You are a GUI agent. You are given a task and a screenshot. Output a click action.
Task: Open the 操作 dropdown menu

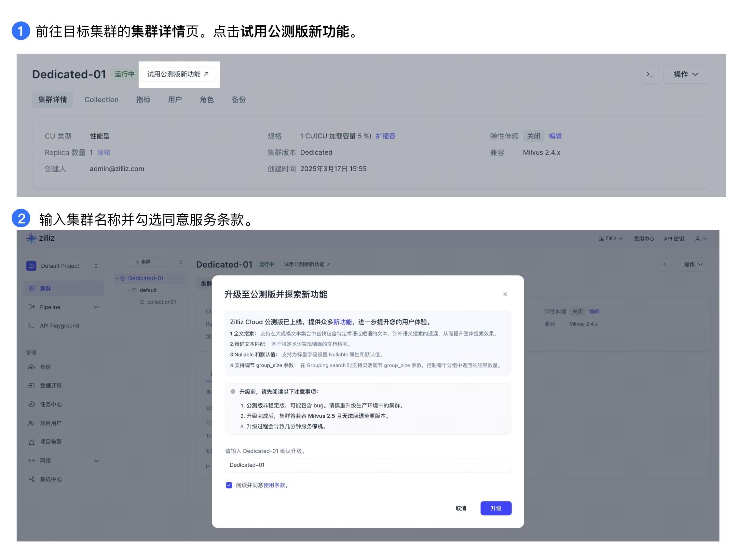coord(686,74)
